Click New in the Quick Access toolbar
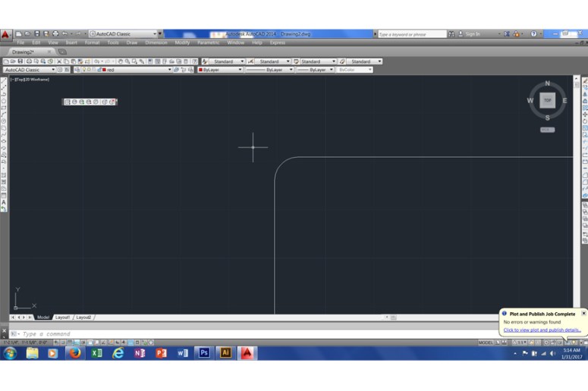Image resolution: width=588 pixels, height=391 pixels. point(19,33)
